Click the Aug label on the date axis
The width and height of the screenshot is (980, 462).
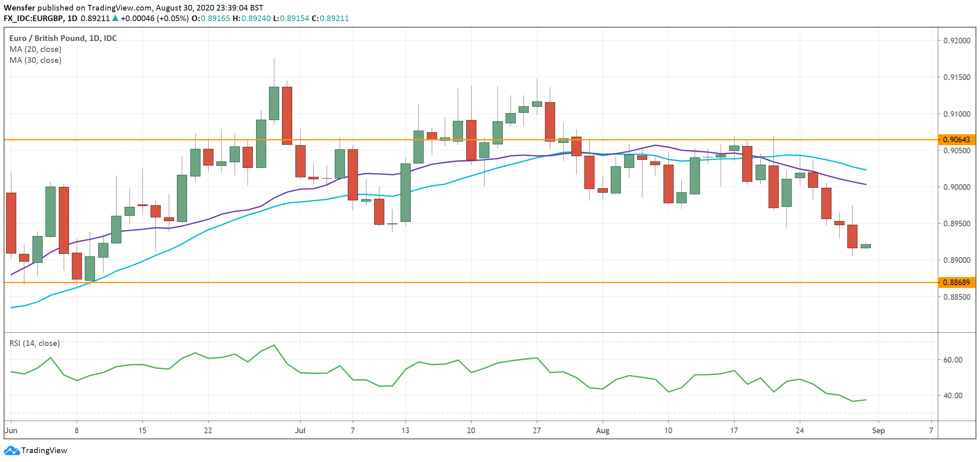click(x=602, y=430)
